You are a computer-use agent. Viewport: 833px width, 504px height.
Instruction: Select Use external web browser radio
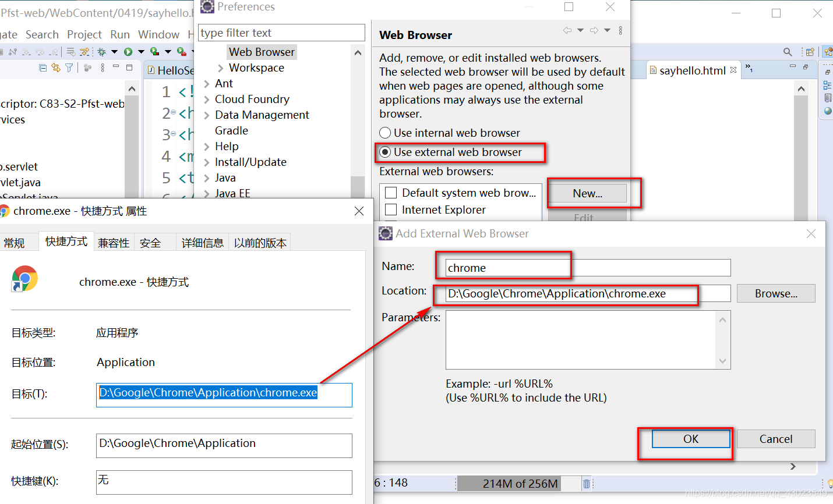coord(385,152)
